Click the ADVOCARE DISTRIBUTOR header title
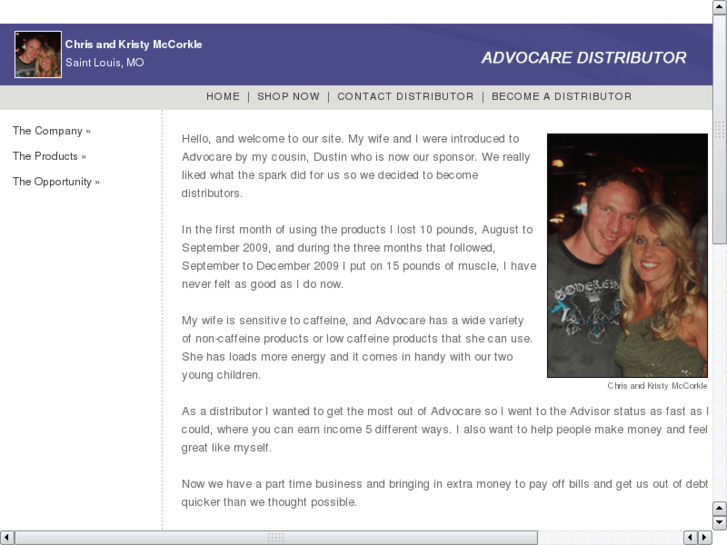The width and height of the screenshot is (727, 545). [584, 58]
